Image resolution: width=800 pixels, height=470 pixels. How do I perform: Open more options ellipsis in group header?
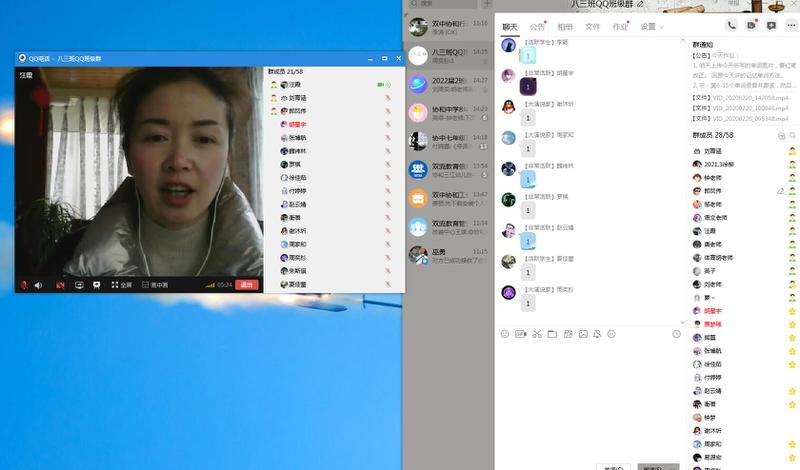pos(791,25)
